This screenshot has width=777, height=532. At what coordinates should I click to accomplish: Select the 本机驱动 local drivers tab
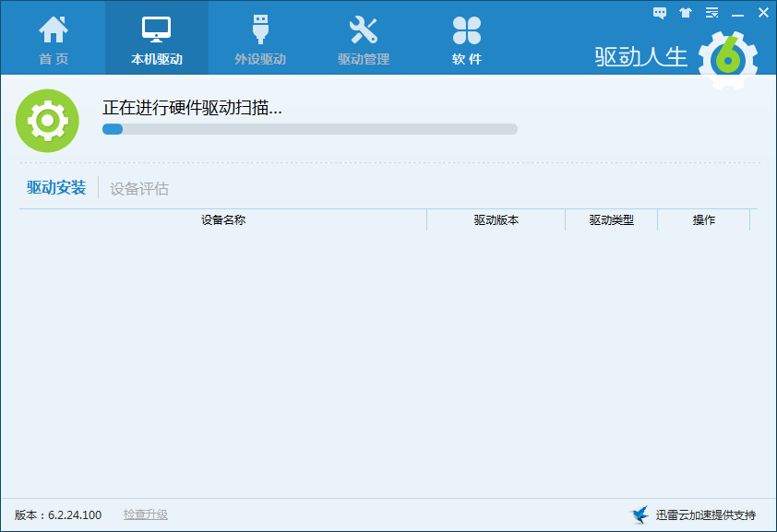[x=156, y=39]
